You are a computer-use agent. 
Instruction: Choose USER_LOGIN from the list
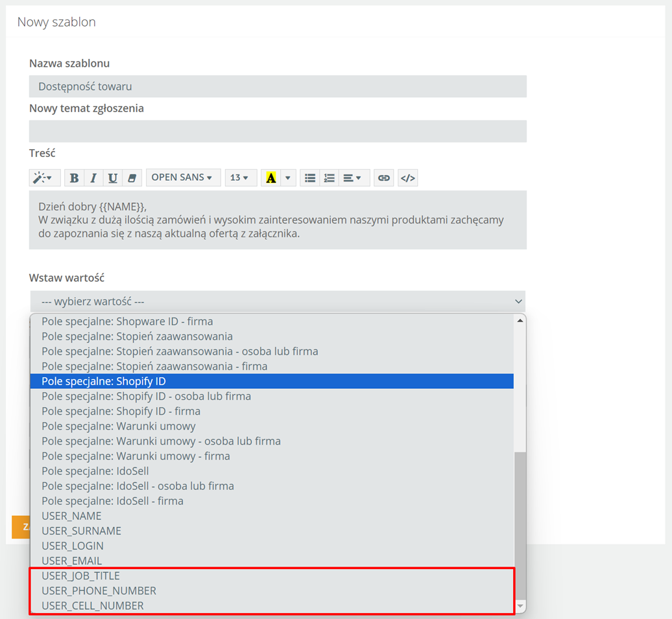click(x=272, y=546)
